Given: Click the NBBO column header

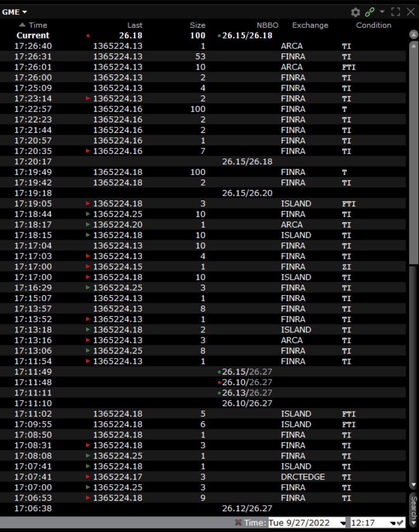Looking at the screenshot, I should click(267, 25).
